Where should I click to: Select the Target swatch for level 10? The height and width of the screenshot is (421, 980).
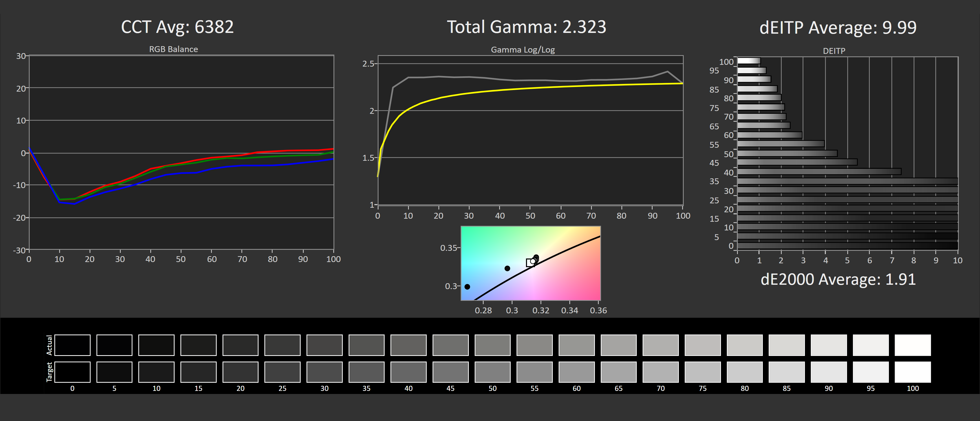(156, 372)
